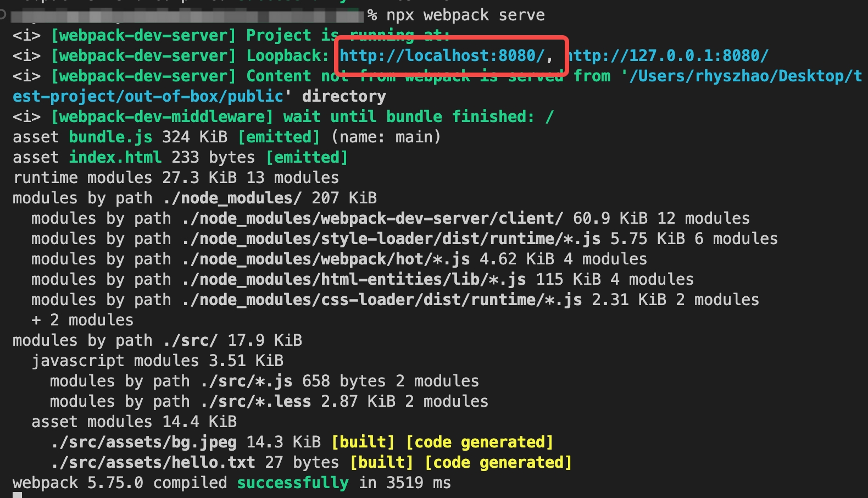Click '[emitted]' tag on index.html line

click(307, 157)
